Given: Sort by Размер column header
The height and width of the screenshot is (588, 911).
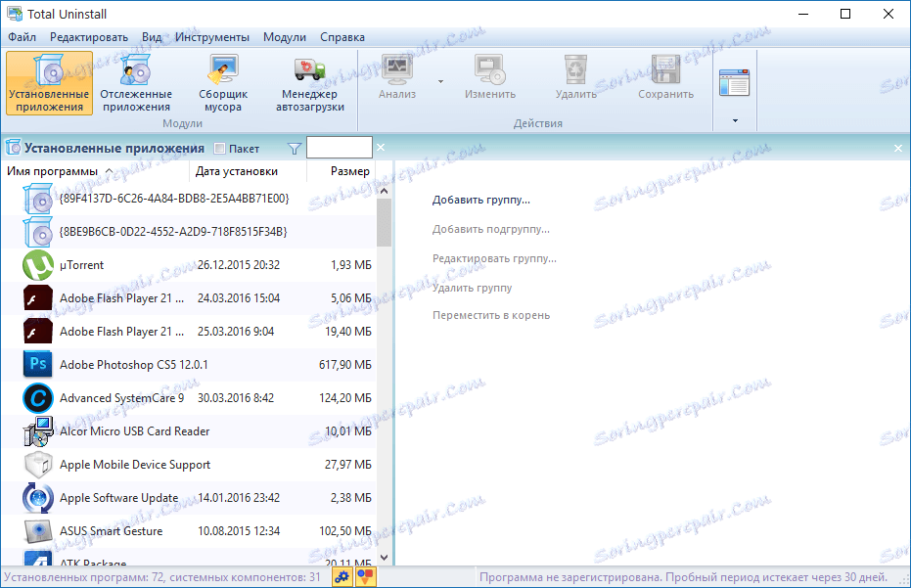Looking at the screenshot, I should (x=349, y=171).
